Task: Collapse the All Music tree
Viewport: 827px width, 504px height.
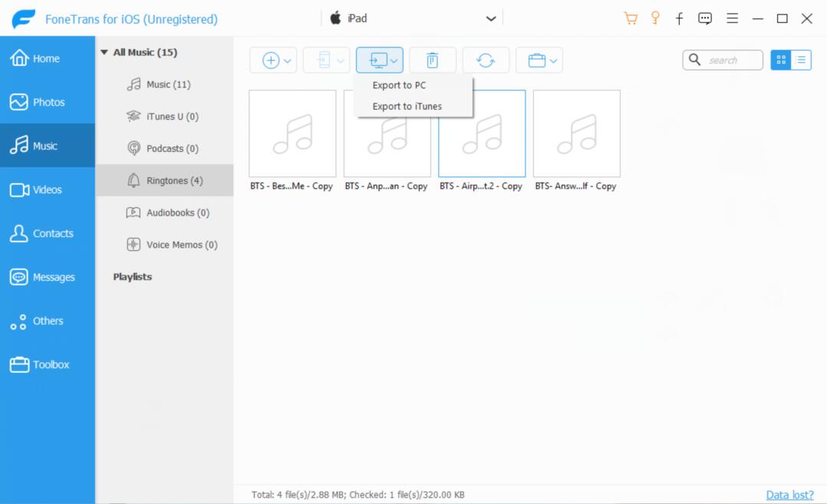Action: (x=104, y=52)
